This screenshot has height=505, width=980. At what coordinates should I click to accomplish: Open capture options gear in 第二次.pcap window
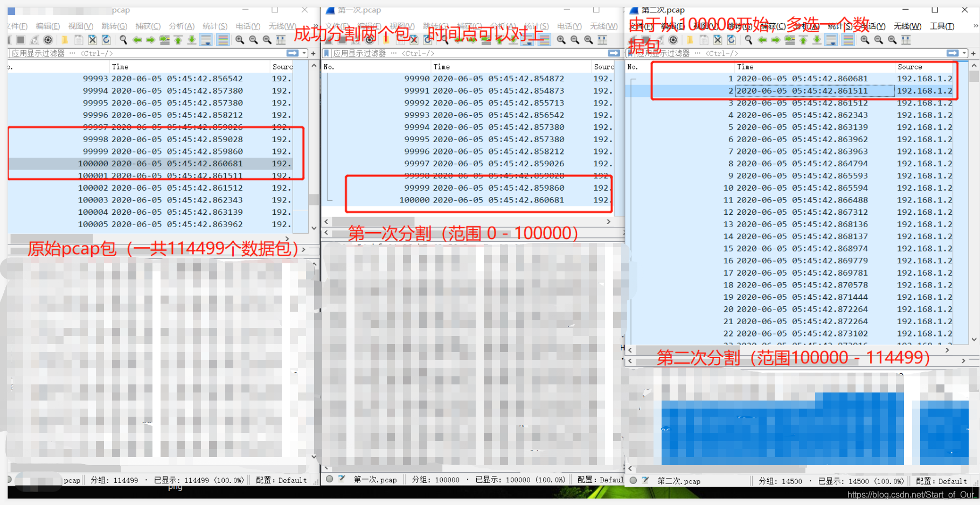673,40
